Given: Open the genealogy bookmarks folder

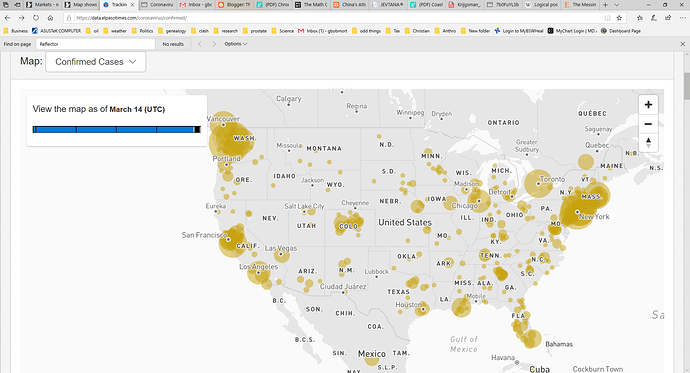Looking at the screenshot, I should pyautogui.click(x=172, y=31).
